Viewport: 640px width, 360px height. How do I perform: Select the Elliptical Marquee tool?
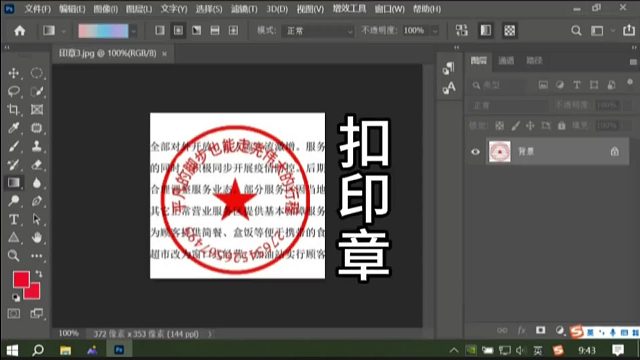pyautogui.click(x=37, y=73)
